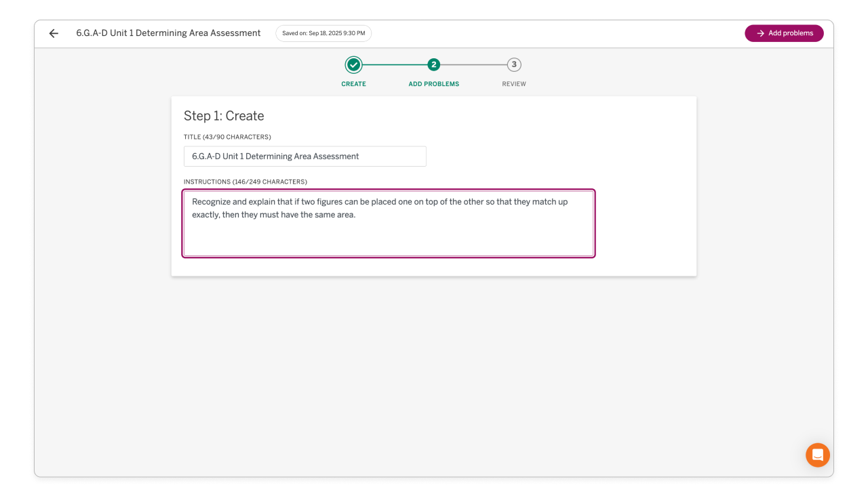Click the back arrow icon
The width and height of the screenshot is (868, 498).
(54, 33)
